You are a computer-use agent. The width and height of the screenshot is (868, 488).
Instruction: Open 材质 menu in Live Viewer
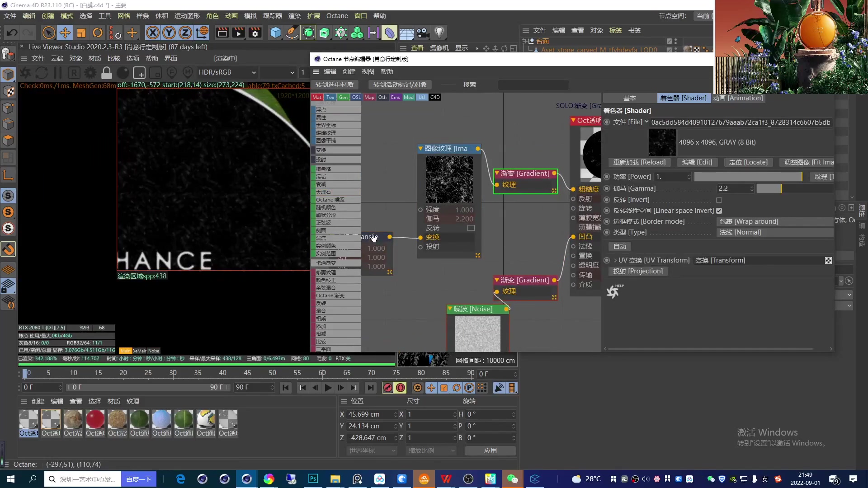(94, 58)
